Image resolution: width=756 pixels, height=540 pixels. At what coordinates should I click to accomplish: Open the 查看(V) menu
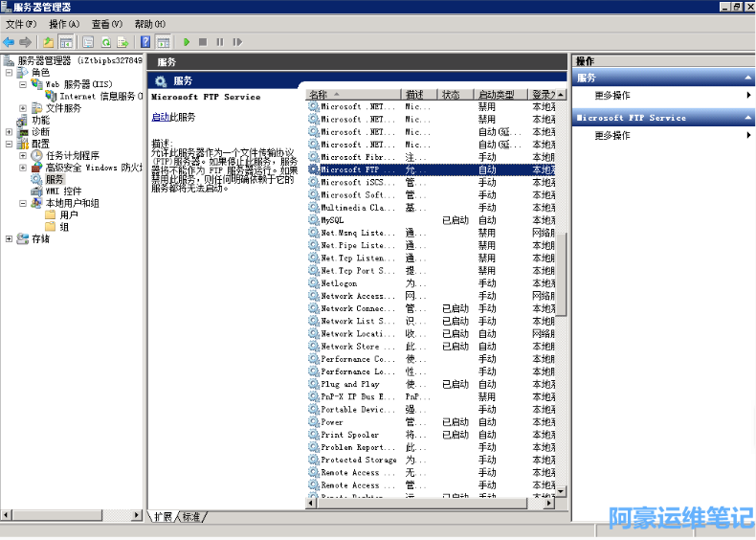coord(107,24)
